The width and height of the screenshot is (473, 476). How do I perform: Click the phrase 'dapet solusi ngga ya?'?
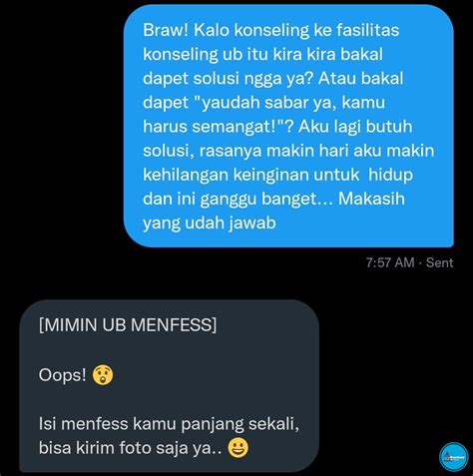[x=228, y=78]
